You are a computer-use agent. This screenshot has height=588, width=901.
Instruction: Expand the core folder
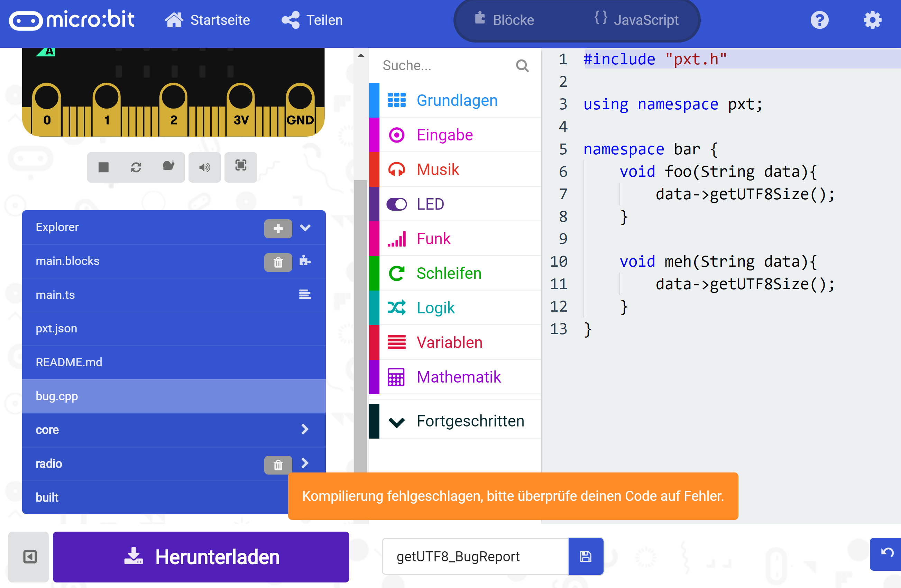coord(305,429)
